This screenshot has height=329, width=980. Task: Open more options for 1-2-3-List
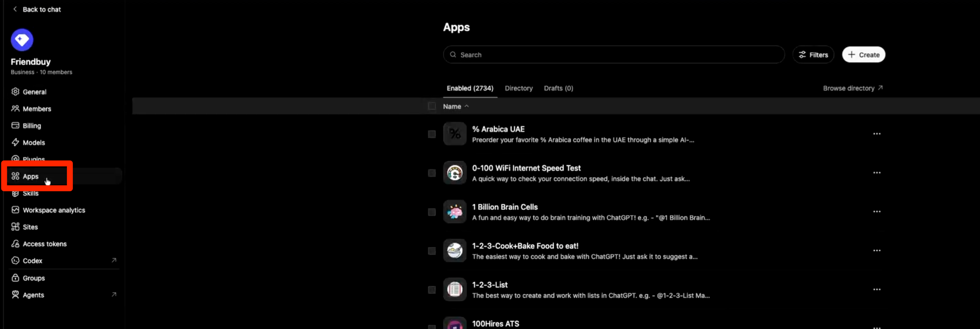pyautogui.click(x=877, y=290)
